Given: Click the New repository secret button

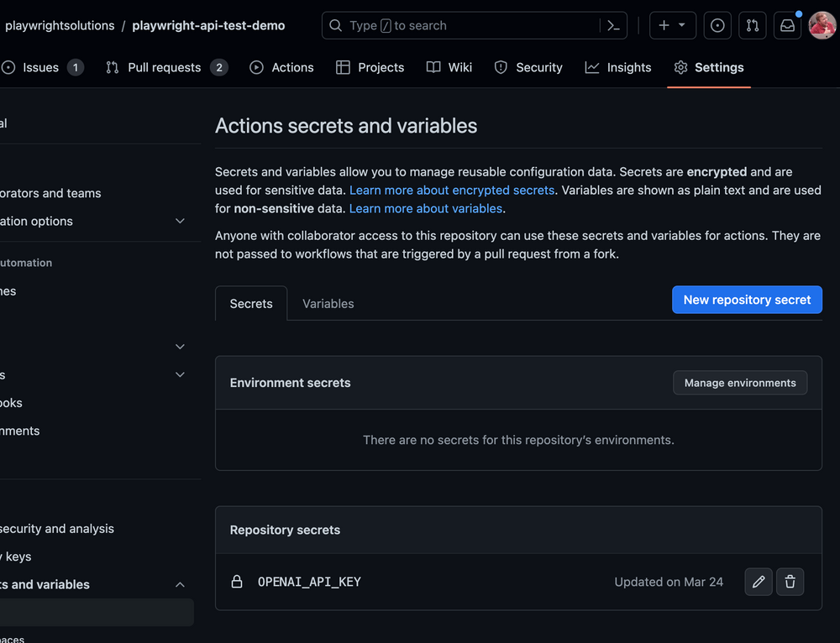Looking at the screenshot, I should click(x=746, y=299).
